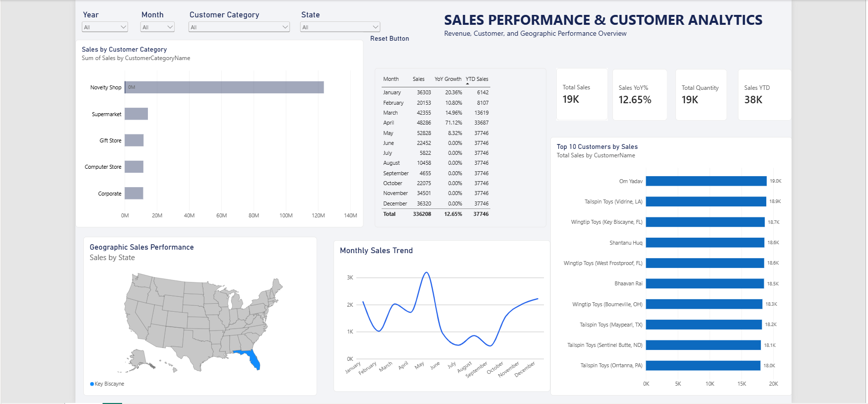Select the Computer Store bar
868x404 pixels.
[x=134, y=167]
